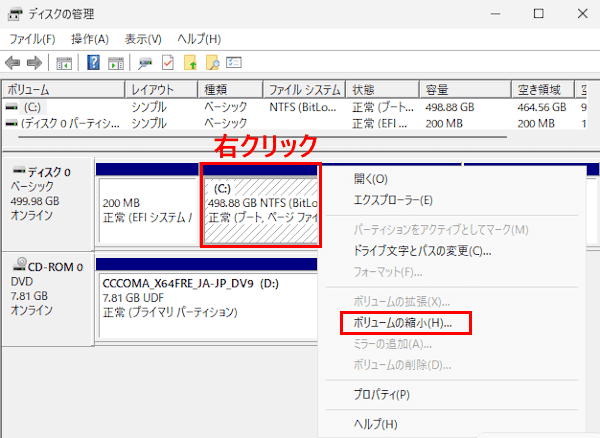Click the Back arrow toolbar icon
This screenshot has height=438, width=600.
13,63
